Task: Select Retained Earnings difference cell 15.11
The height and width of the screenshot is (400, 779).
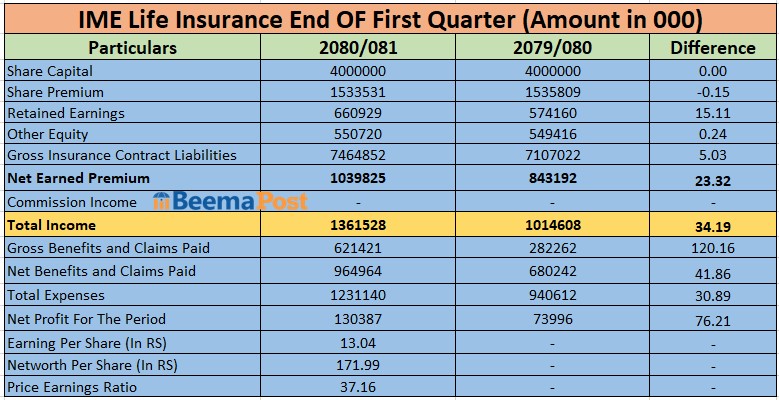Action: pos(712,113)
